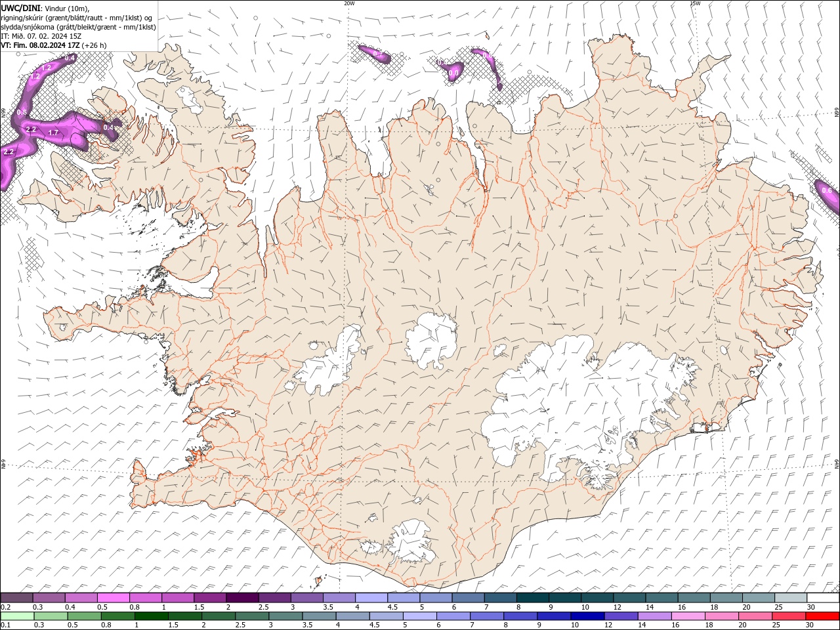This screenshot has width=840, height=630.
Task: Pick the magenta snow legend swatch labeled 0.5
Action: (113, 598)
